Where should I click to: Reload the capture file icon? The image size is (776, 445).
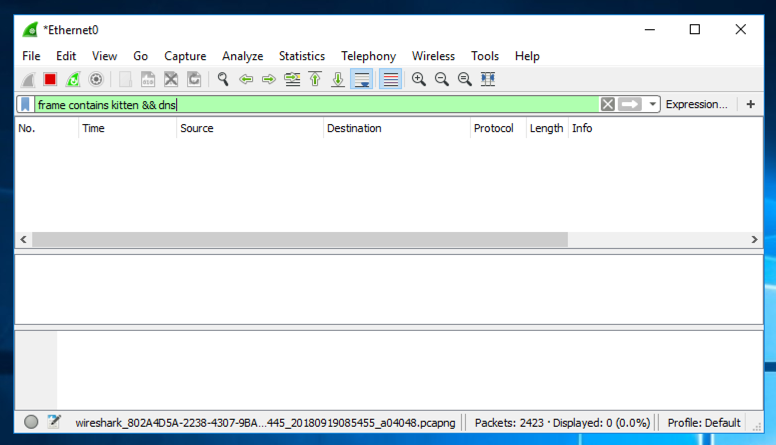point(194,79)
